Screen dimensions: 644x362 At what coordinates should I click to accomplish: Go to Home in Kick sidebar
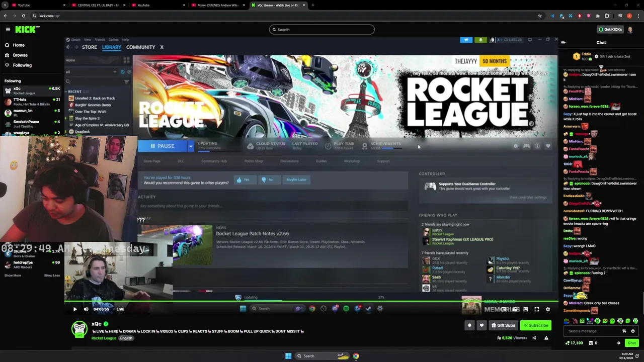(19, 45)
